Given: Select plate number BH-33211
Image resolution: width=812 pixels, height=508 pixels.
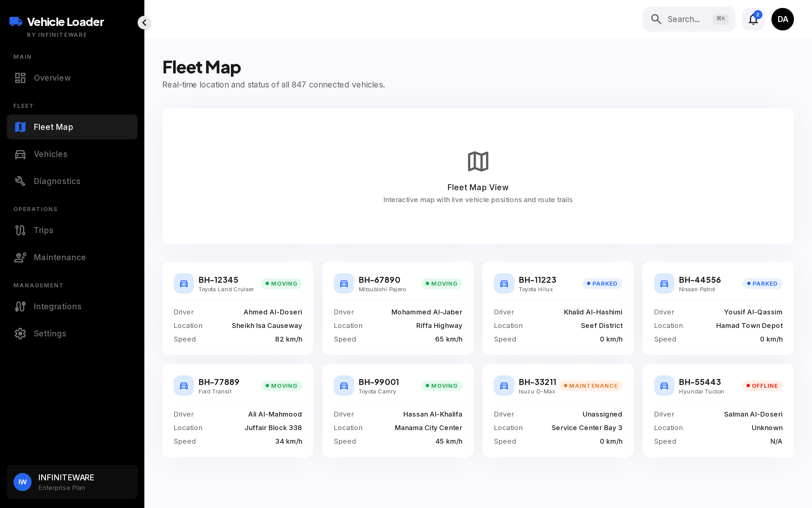Looking at the screenshot, I should pos(538,382).
